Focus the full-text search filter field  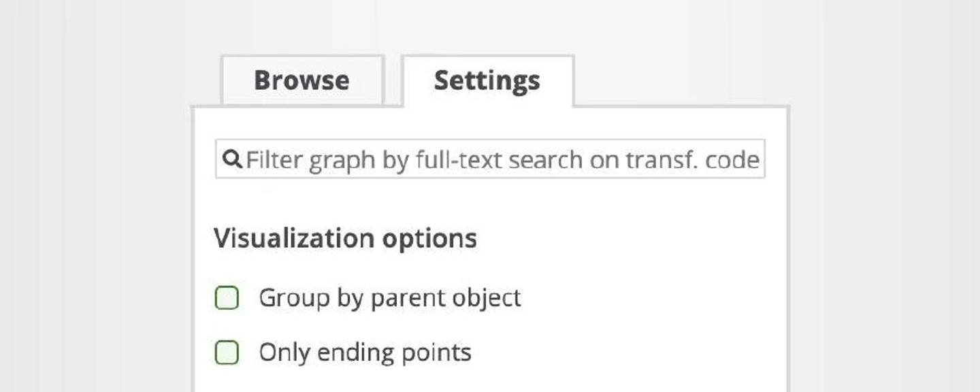(501, 160)
